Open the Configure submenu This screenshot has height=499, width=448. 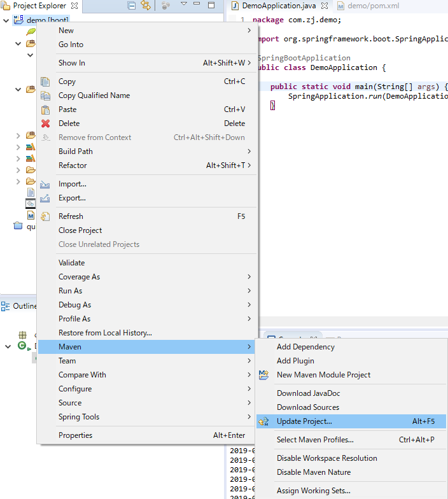(x=146, y=389)
